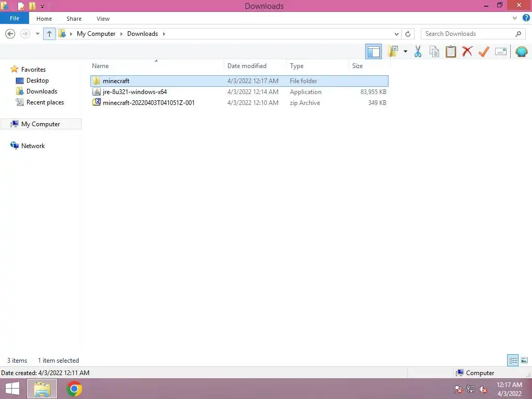Click File Explorer on the taskbar
The width and height of the screenshot is (532, 399).
(42, 389)
